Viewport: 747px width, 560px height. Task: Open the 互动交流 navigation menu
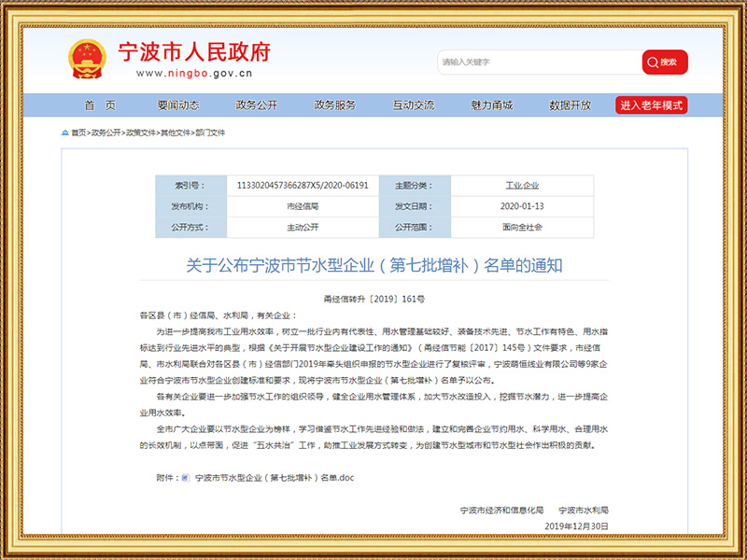(x=414, y=105)
